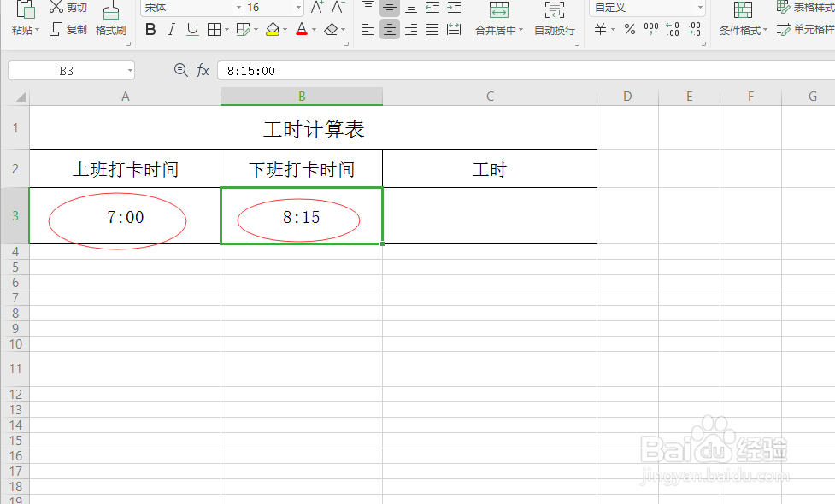The width and height of the screenshot is (835, 504).
Task: Click Merge and Center (合并居中) icon
Action: [x=499, y=9]
